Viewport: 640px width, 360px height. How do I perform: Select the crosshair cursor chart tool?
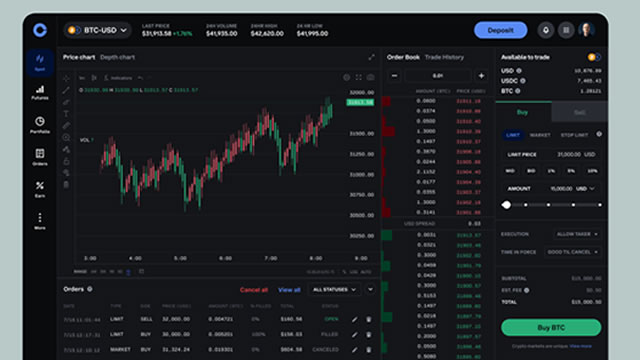pyautogui.click(x=66, y=78)
